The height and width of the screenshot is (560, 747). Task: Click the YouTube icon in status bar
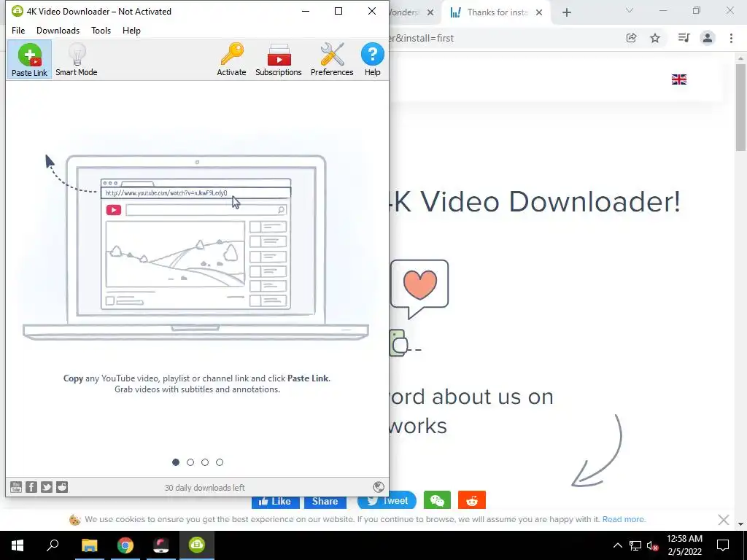[x=16, y=486]
